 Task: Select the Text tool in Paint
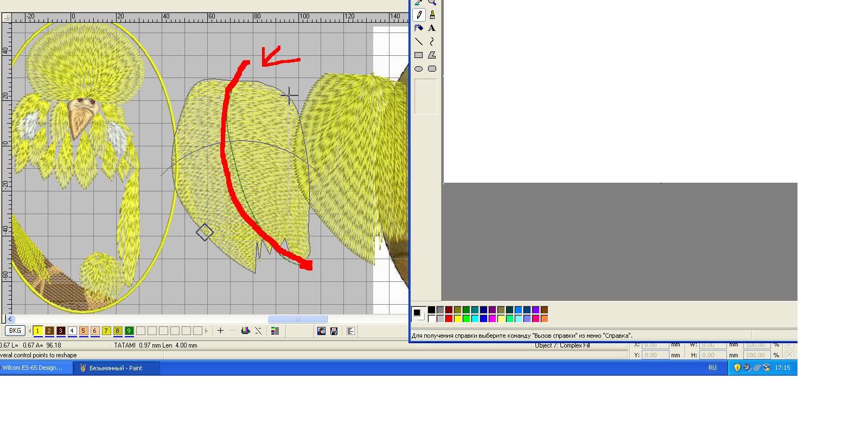coord(432,28)
